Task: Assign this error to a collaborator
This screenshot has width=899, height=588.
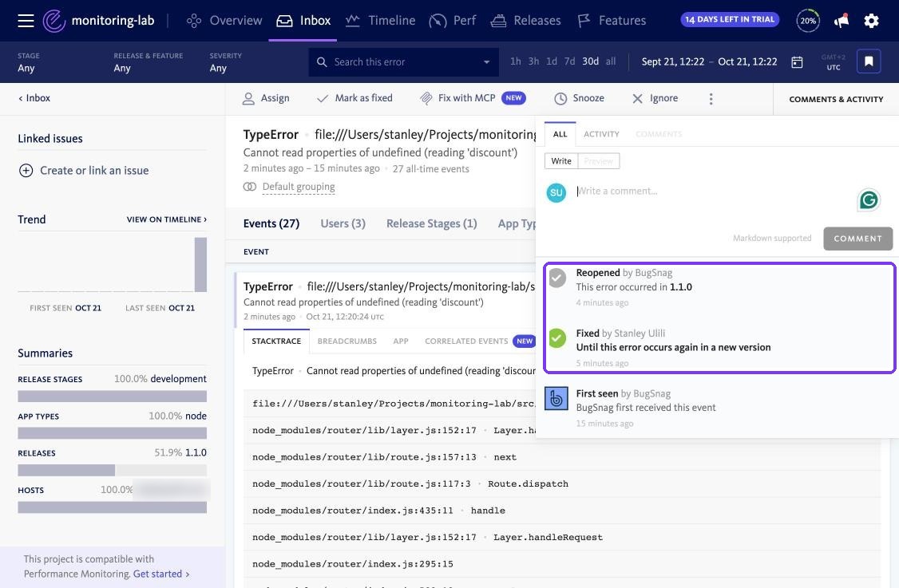Action: coord(266,99)
